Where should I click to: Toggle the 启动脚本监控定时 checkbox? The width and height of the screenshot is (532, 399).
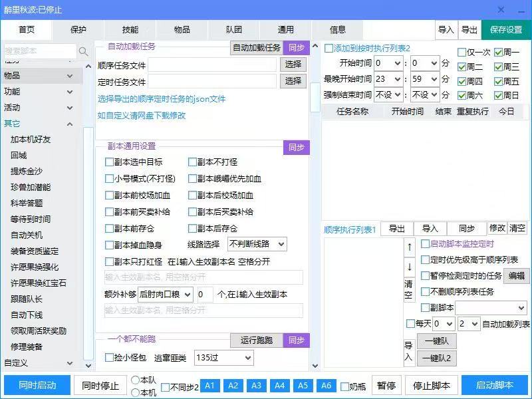[x=426, y=244]
